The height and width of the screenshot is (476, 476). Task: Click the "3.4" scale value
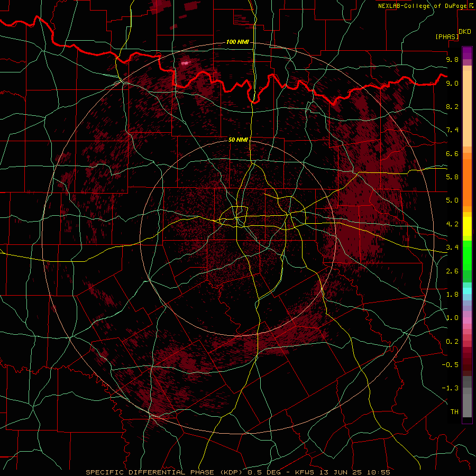(452, 248)
